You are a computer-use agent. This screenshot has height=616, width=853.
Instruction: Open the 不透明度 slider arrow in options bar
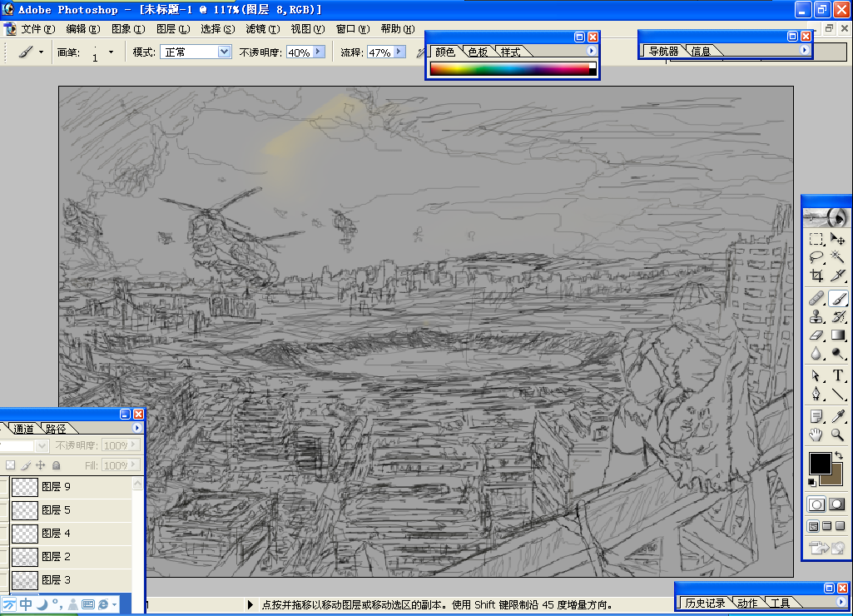click(x=319, y=52)
